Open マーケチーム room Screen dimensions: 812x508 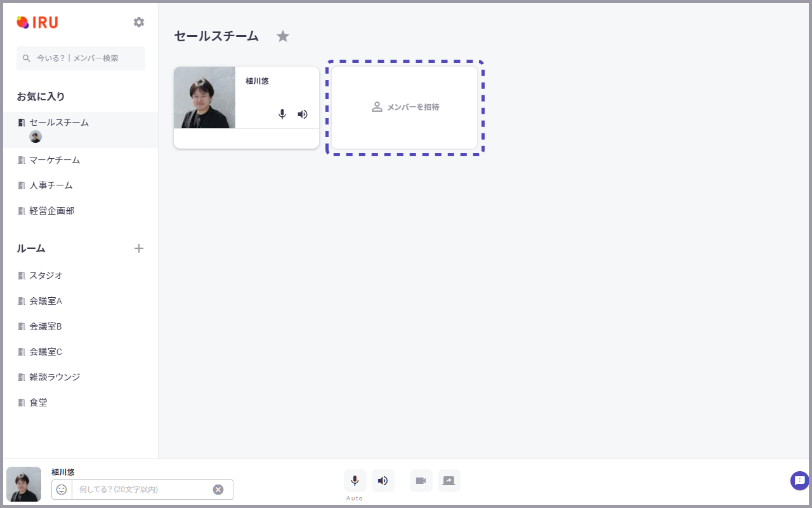coord(81,160)
